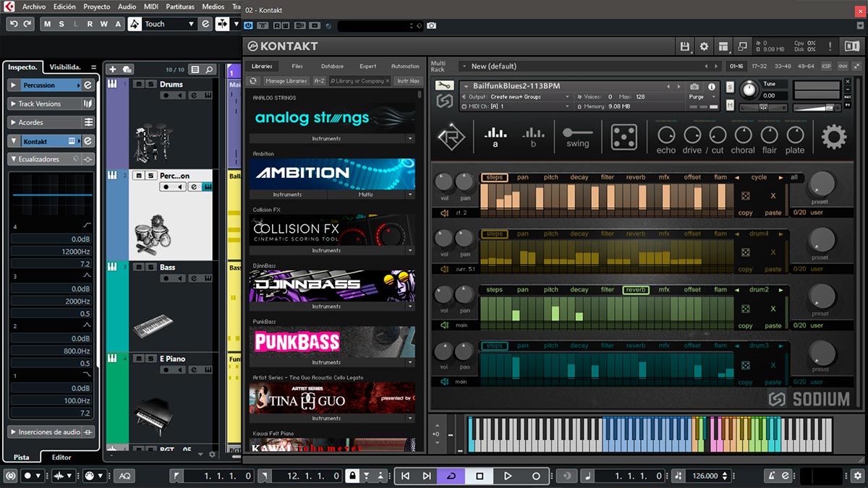
Task: Toggle AQ auto quantize button
Action: pyautogui.click(x=125, y=476)
